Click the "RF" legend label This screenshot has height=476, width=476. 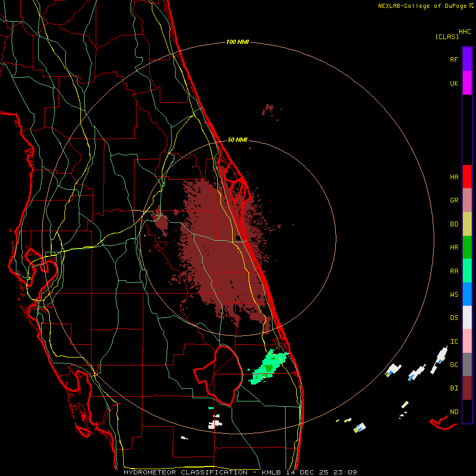(454, 59)
